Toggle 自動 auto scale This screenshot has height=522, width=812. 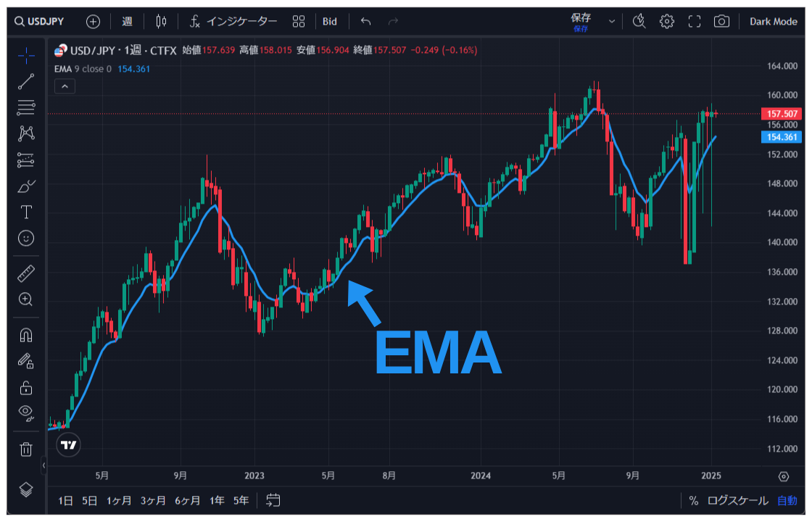click(x=787, y=501)
